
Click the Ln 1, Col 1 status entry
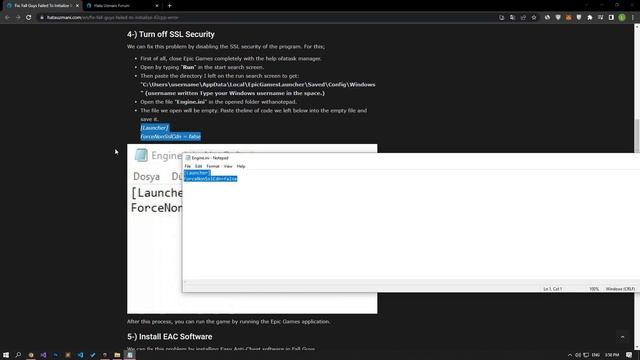click(x=553, y=289)
